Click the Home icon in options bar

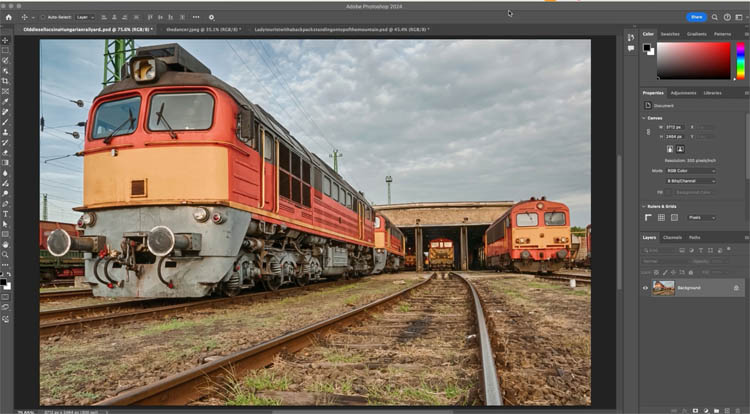pos(8,17)
